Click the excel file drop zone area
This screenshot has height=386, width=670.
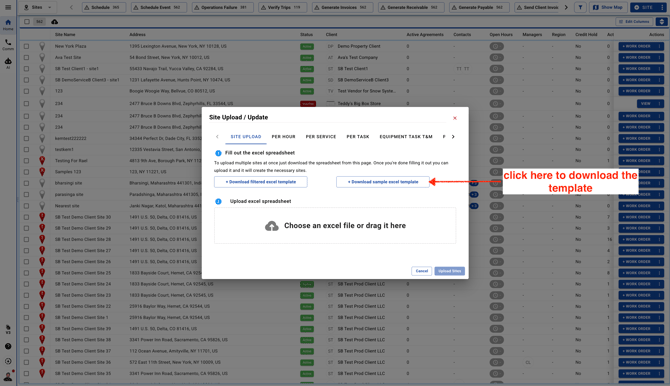pos(335,226)
